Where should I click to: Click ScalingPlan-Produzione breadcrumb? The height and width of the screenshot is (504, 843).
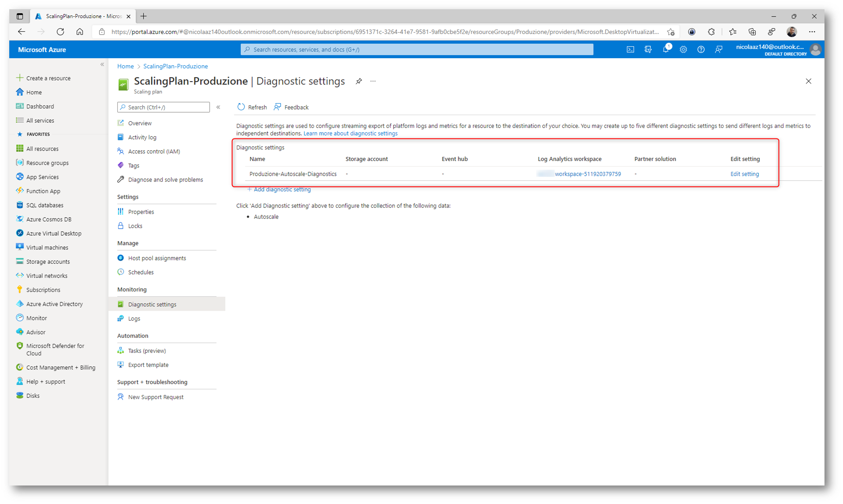[175, 66]
